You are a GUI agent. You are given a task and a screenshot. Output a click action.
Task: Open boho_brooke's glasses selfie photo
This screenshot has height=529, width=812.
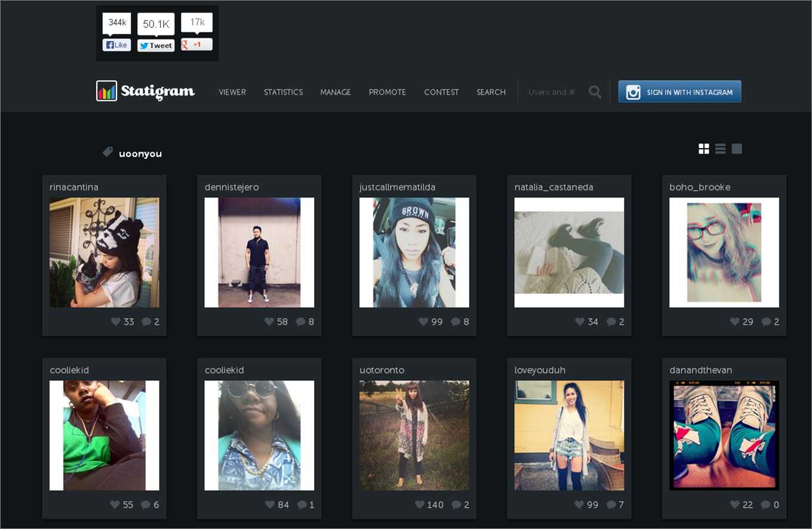[x=724, y=253]
